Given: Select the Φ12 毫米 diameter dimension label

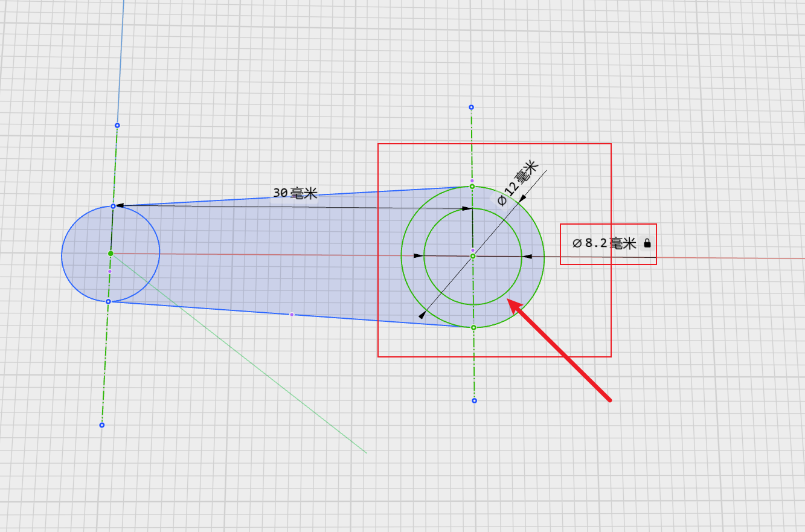Looking at the screenshot, I should [517, 183].
